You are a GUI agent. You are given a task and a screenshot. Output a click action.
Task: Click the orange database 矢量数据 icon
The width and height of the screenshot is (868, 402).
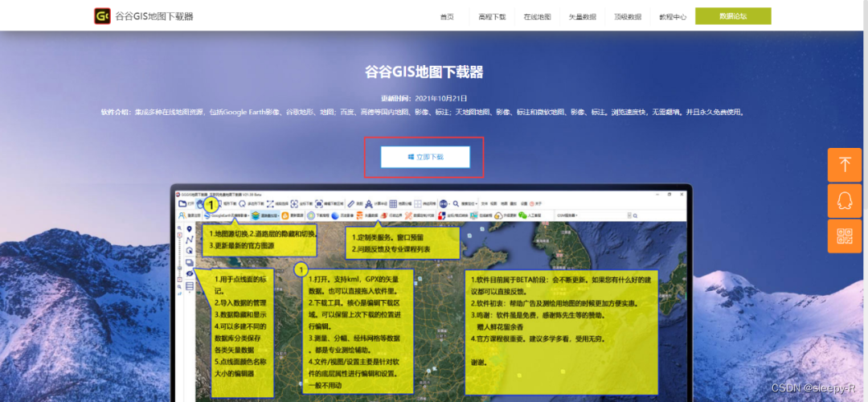[x=359, y=215]
